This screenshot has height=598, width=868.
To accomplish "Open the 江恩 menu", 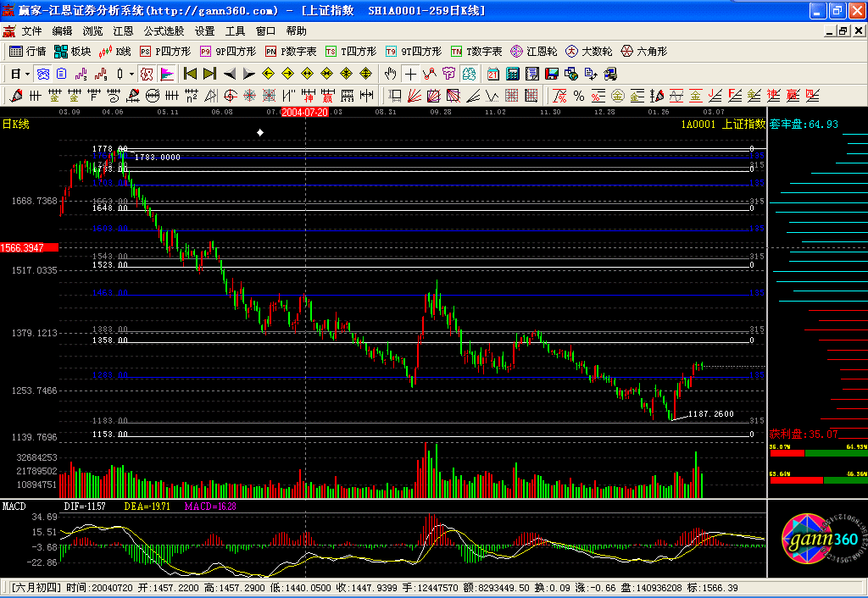I will pyautogui.click(x=123, y=30).
